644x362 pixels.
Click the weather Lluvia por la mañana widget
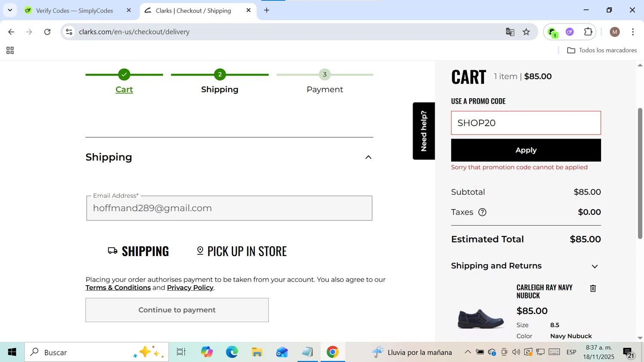[x=412, y=352]
